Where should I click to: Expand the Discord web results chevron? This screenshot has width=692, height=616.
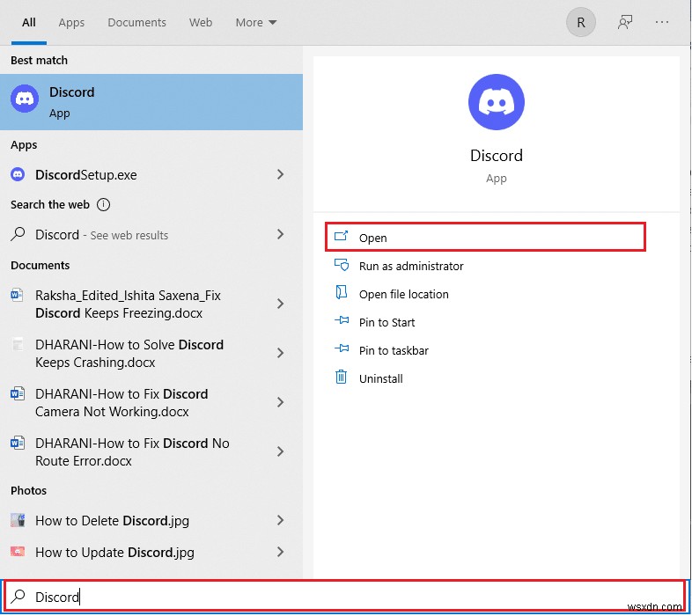281,235
